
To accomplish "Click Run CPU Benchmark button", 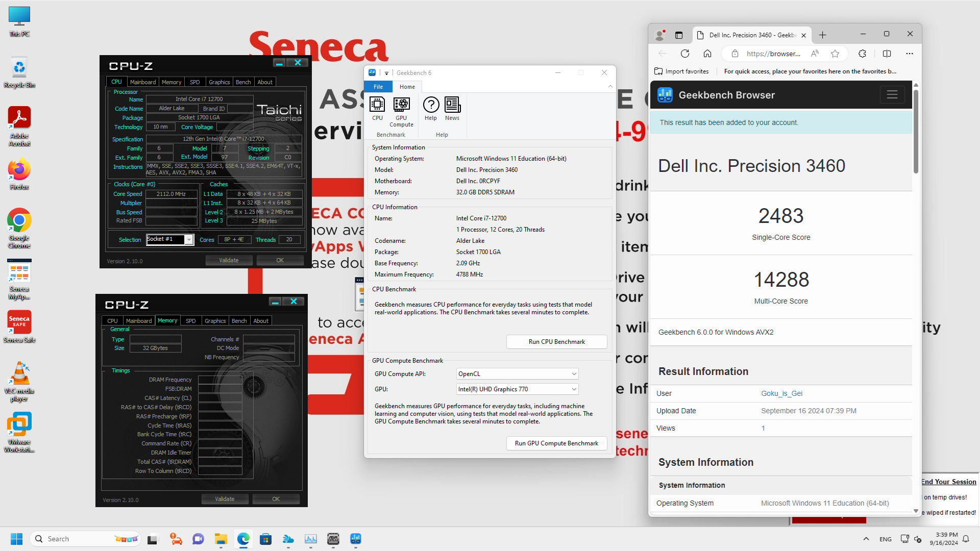I will [x=556, y=342].
